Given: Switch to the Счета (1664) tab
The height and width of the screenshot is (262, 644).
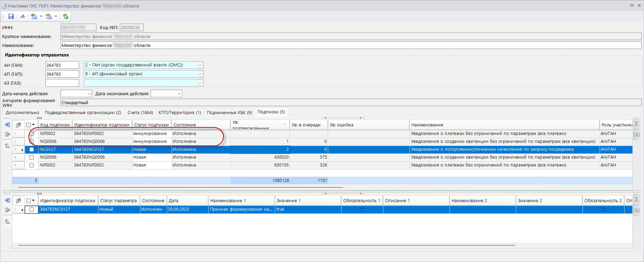Looking at the screenshot, I should coord(140,113).
